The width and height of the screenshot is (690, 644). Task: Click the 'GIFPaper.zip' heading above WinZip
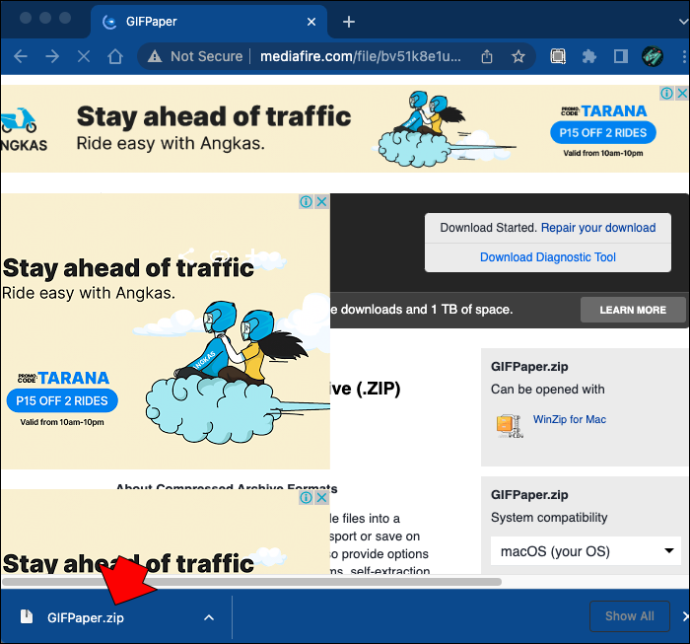point(529,367)
